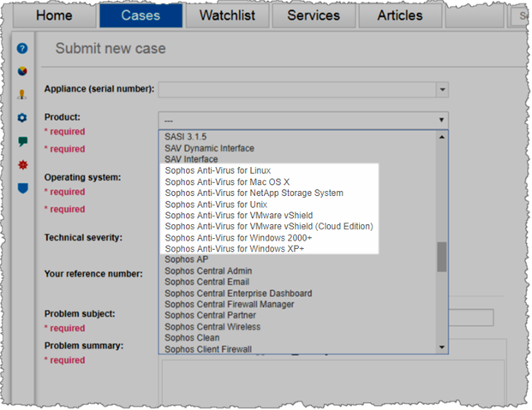This screenshot has width=532, height=410.
Task: Open the blue gear settings sidebar icon
Action: click(22, 117)
